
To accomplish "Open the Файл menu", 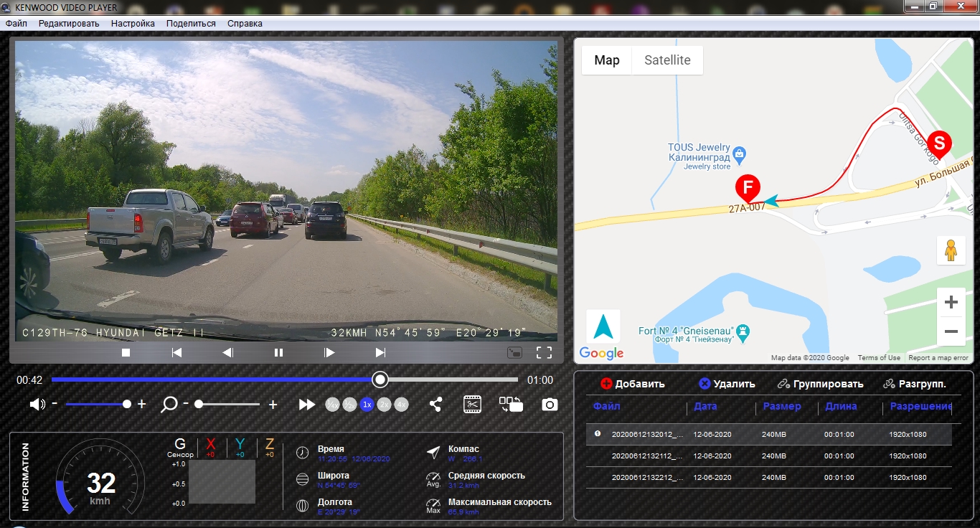I will (x=17, y=24).
